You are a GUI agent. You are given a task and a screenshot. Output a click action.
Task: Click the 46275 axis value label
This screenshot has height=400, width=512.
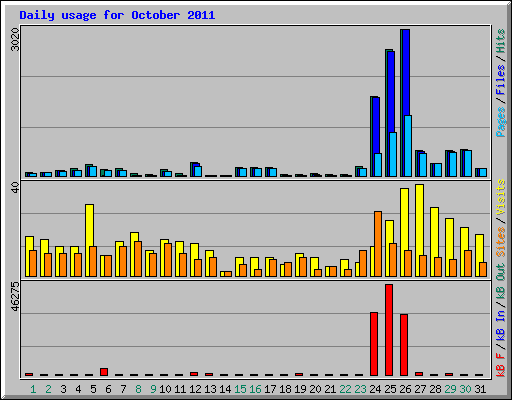click(15, 296)
